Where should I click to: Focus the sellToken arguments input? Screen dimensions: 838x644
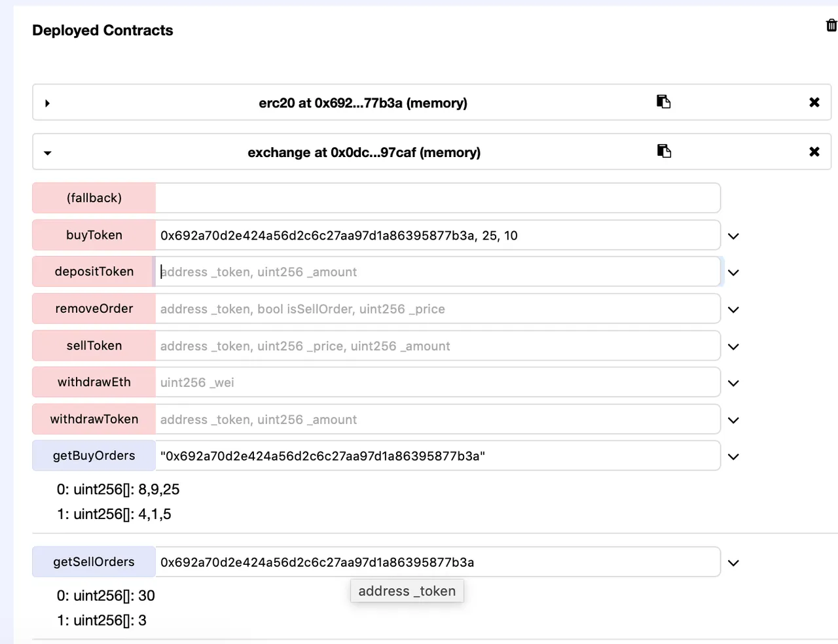437,346
